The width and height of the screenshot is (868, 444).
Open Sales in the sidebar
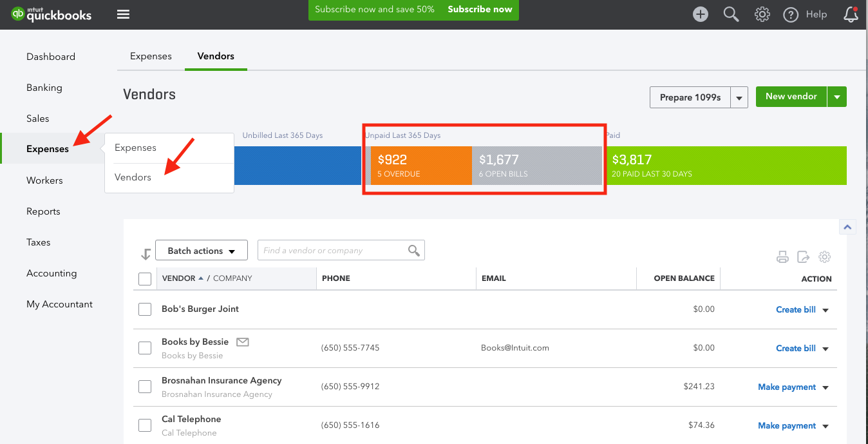(38, 119)
